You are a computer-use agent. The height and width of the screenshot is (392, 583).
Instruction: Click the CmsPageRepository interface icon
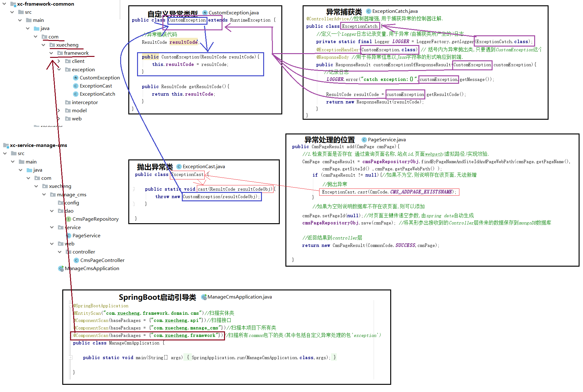(69, 219)
